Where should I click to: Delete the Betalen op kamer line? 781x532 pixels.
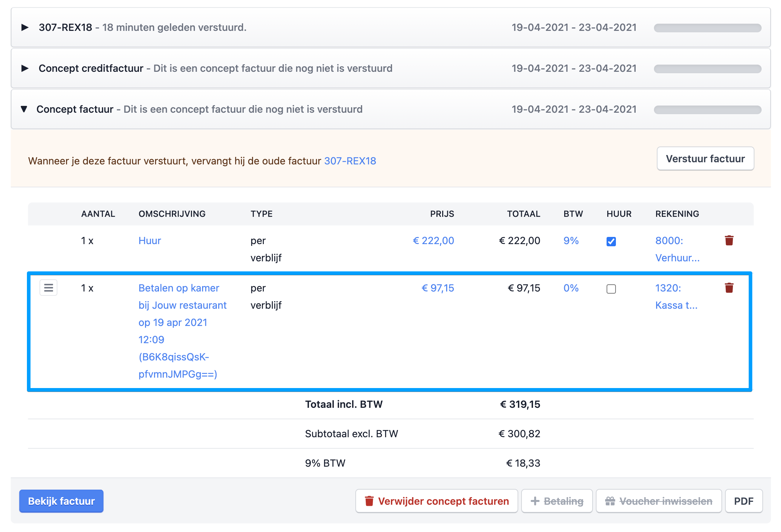[729, 288]
